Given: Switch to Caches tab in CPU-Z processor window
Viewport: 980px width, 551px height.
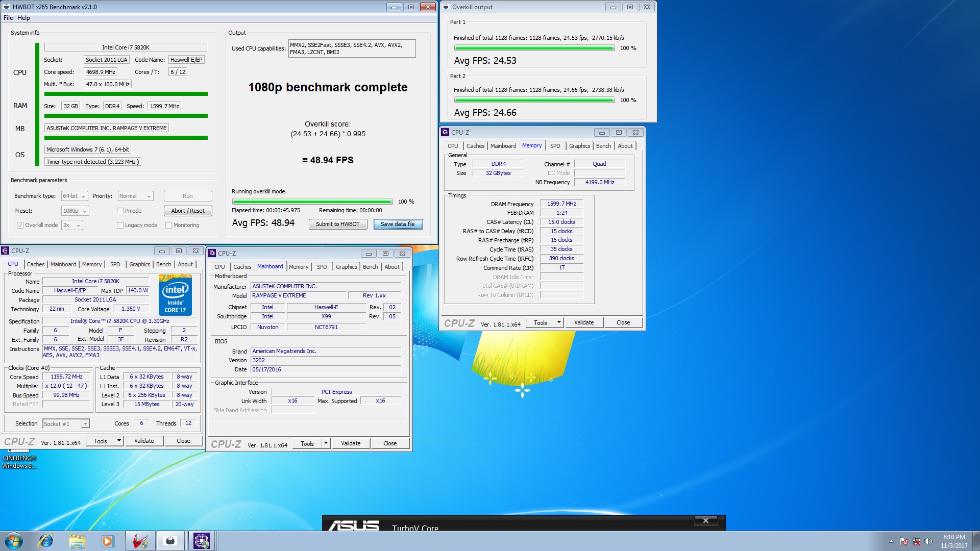Looking at the screenshot, I should click(x=36, y=264).
